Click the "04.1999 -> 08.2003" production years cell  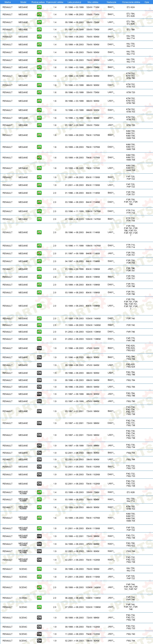point(74,544)
